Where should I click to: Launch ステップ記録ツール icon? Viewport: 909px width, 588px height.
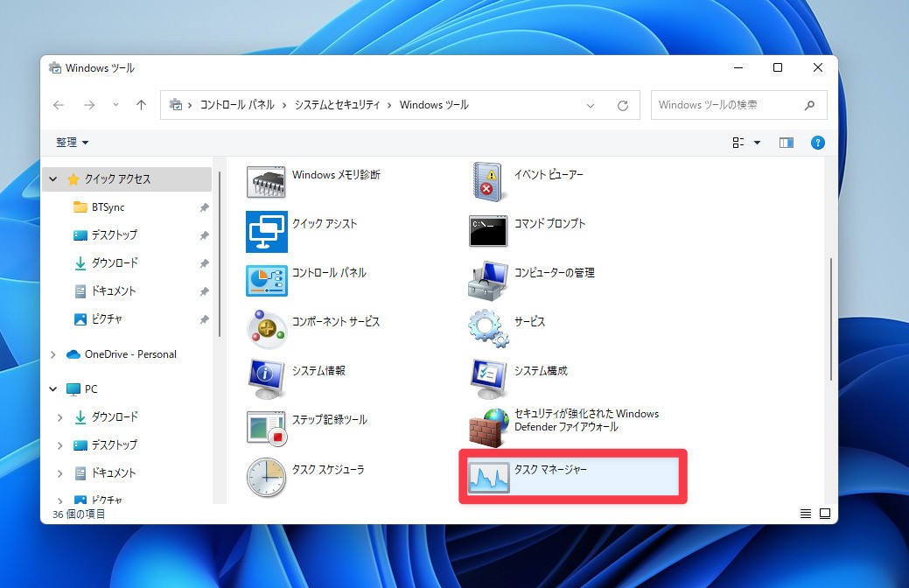pos(267,427)
